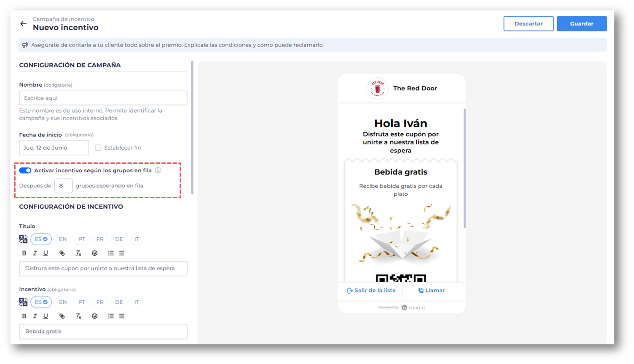The width and height of the screenshot is (634, 364).
Task: Click the Recibe bebida gratis por cada plato text
Action: pos(401,190)
